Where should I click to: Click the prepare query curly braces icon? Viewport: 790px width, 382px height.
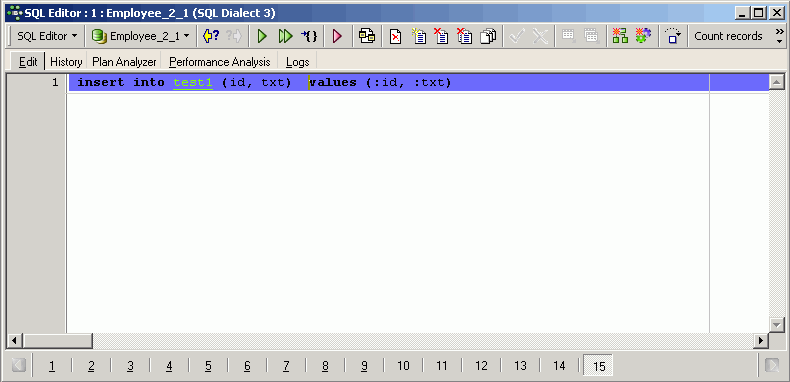309,36
